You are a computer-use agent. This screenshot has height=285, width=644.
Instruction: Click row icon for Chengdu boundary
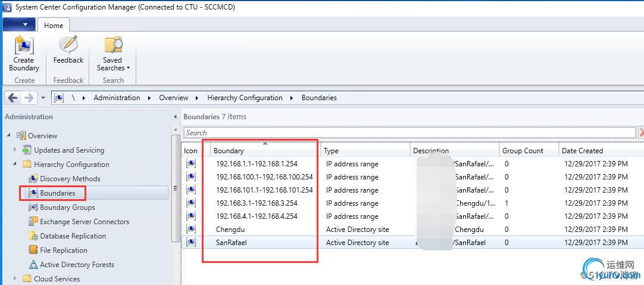pyautogui.click(x=190, y=230)
